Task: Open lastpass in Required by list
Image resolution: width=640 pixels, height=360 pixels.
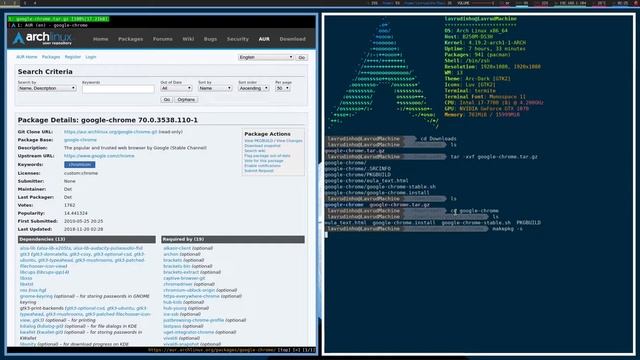Action: [172, 327]
